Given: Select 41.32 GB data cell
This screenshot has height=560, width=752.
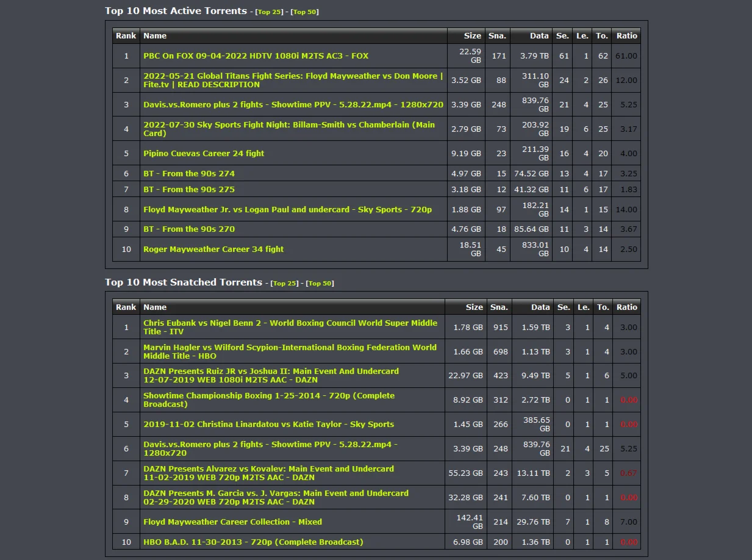Looking at the screenshot, I should [x=531, y=189].
